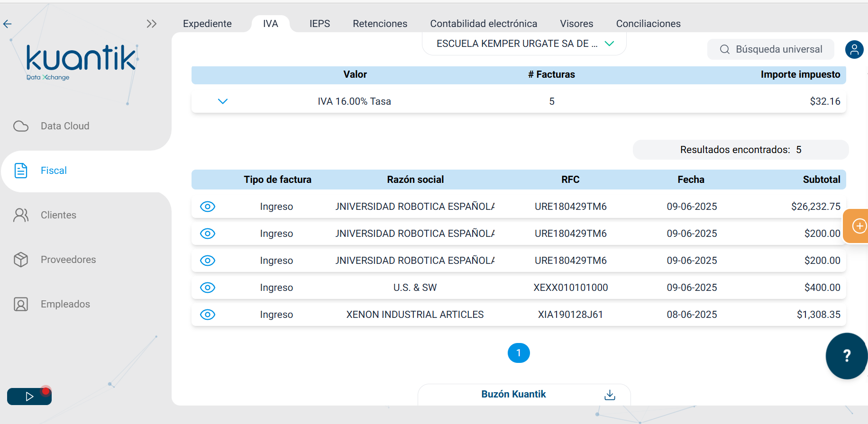
Task: Click the orange plus floating button
Action: coord(859,226)
